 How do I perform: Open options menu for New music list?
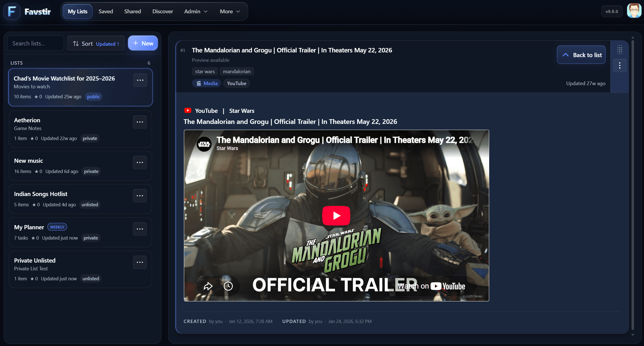(140, 162)
